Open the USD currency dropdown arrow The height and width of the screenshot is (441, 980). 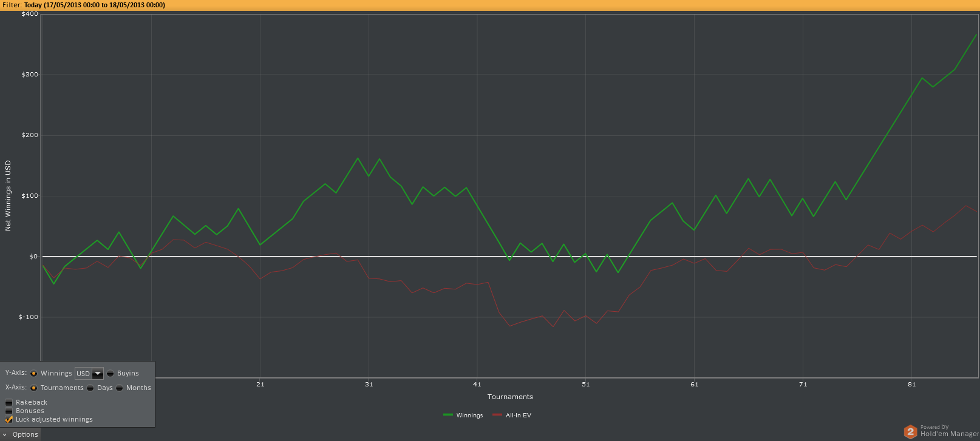pyautogui.click(x=97, y=374)
